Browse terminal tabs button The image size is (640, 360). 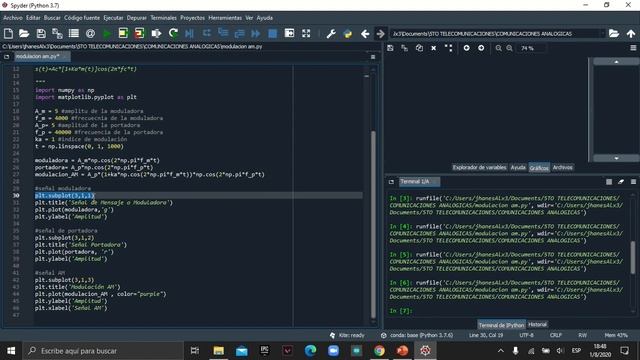[x=391, y=182]
